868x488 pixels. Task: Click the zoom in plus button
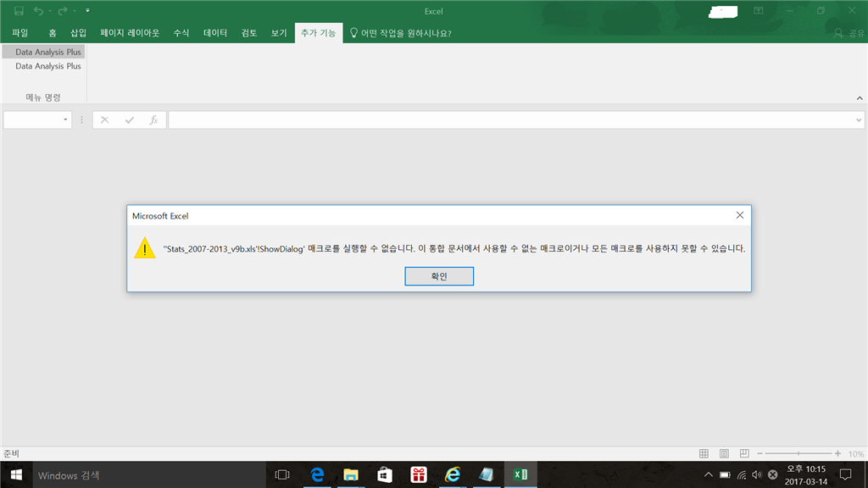tap(838, 454)
